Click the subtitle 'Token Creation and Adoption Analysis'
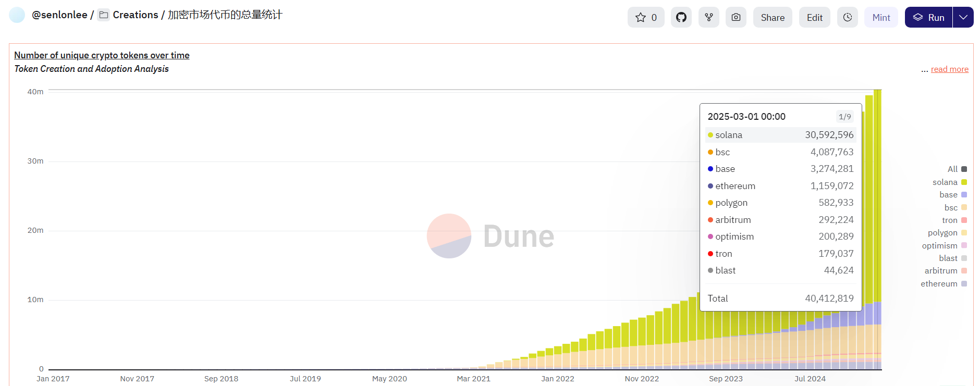 (91, 69)
